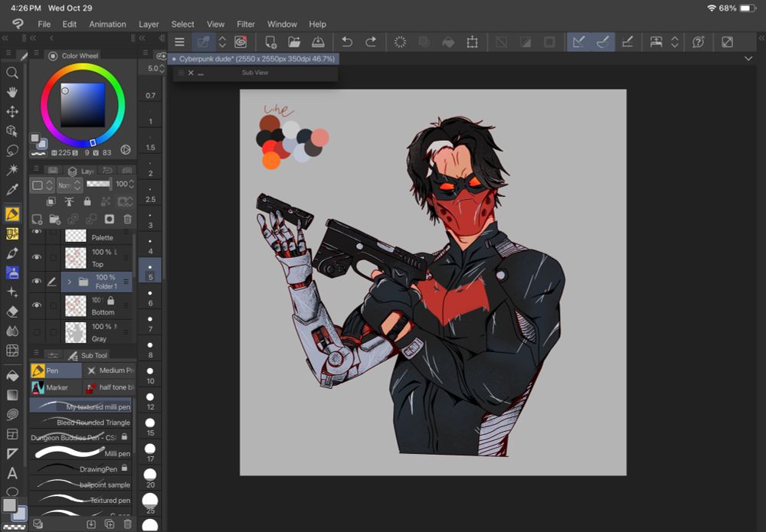
Task: Open the Animation menu
Action: [107, 24]
